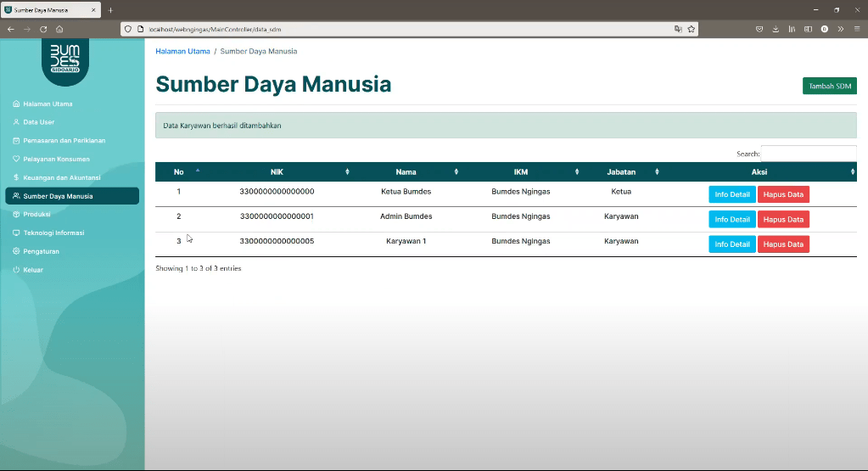Click the translate page icon in address bar
Image resolution: width=868 pixels, height=471 pixels.
[x=678, y=29]
